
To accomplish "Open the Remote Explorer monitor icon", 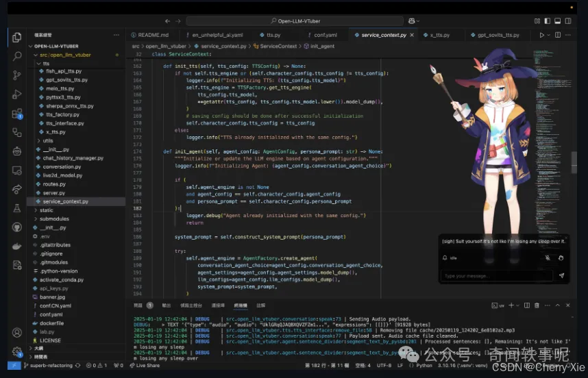I will coord(17,171).
